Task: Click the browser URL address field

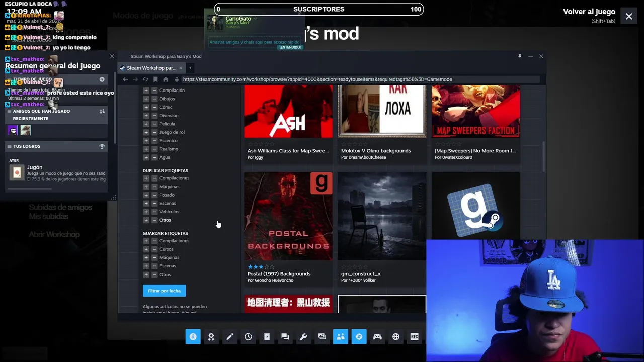Action: point(360,79)
